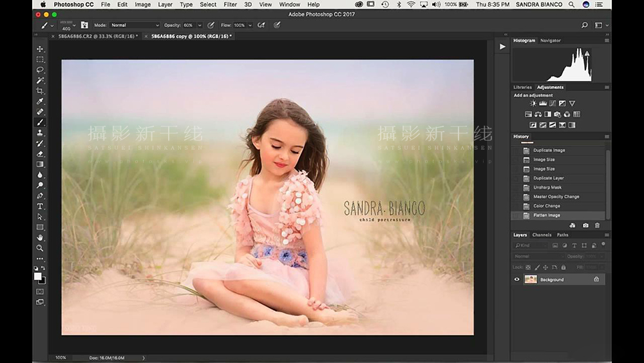Click the search icon in options bar

pos(585,25)
